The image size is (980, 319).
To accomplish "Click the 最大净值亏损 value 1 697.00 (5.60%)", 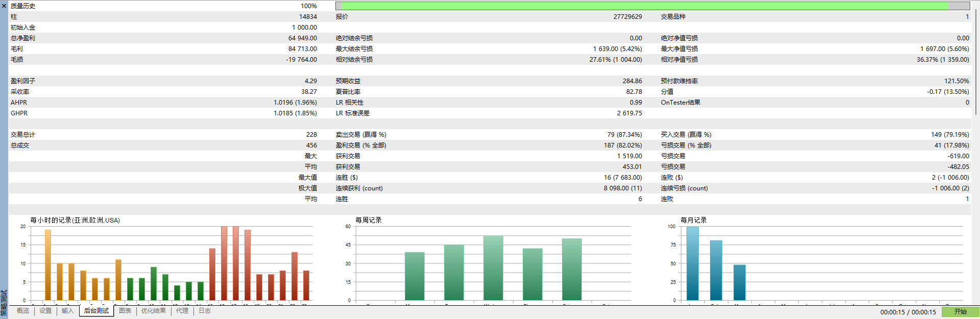I will (945, 49).
